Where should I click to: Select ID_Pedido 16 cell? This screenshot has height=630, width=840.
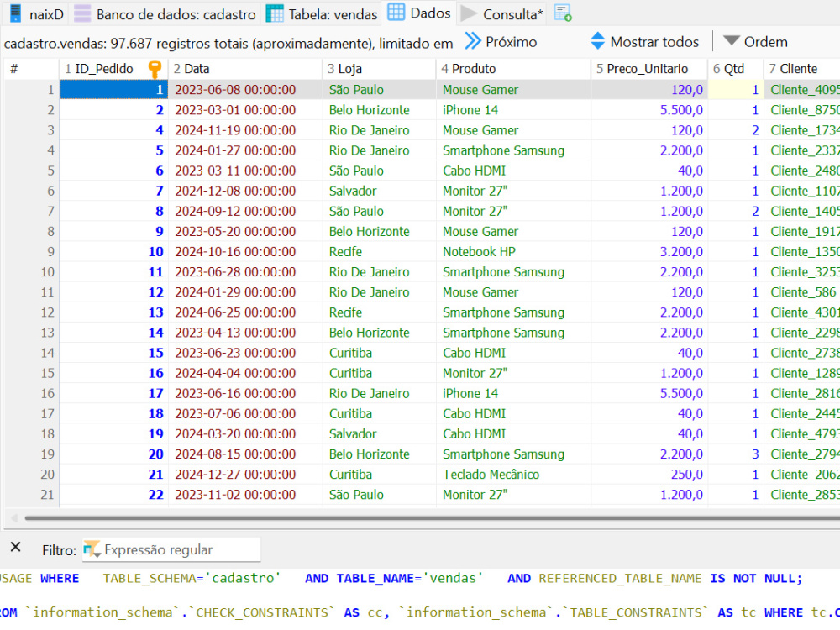113,374
